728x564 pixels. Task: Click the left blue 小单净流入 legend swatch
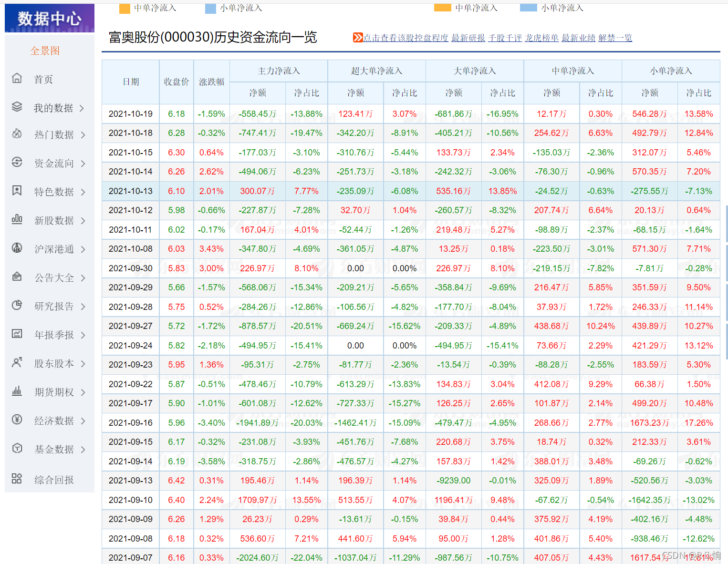(x=210, y=8)
